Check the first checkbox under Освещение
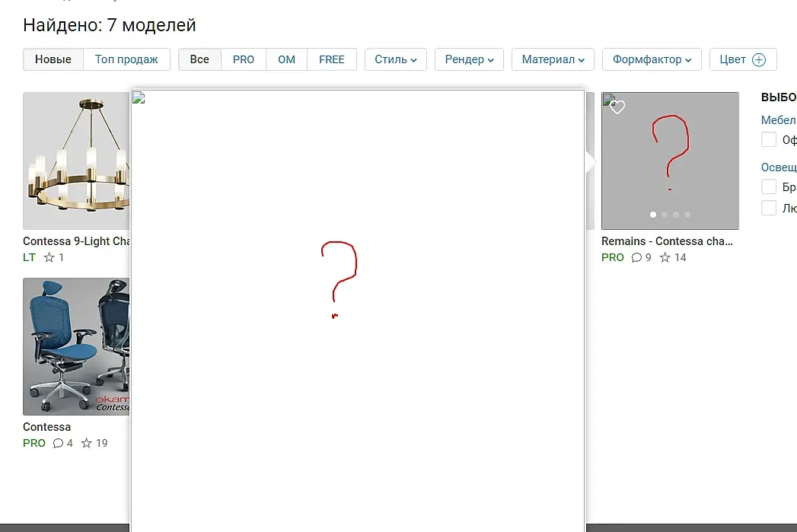Screen dimensions: 797x532 [x=769, y=186]
